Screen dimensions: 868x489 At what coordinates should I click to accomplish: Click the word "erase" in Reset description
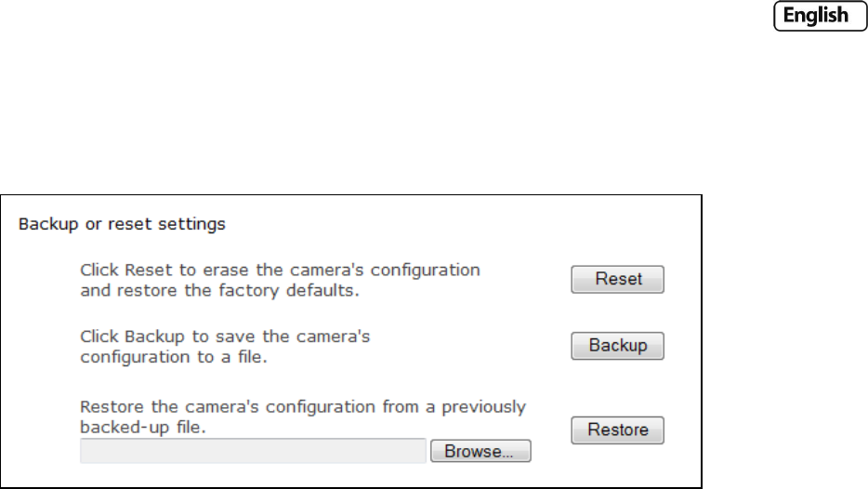(x=223, y=271)
